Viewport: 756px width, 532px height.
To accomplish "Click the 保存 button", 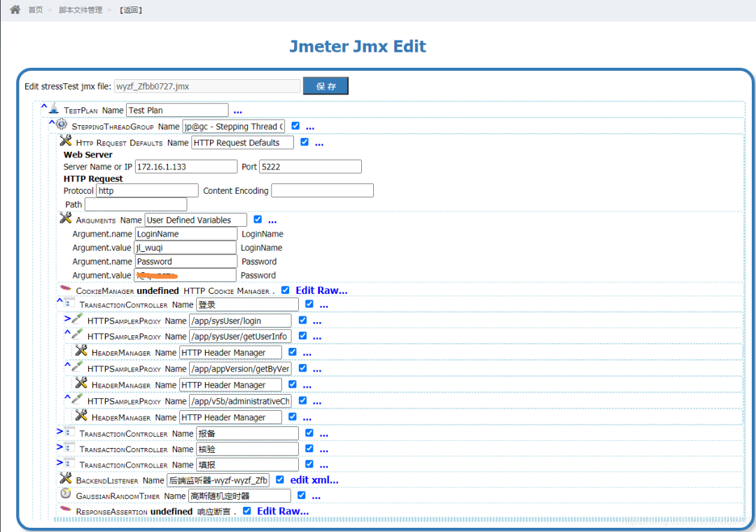I will pos(325,86).
